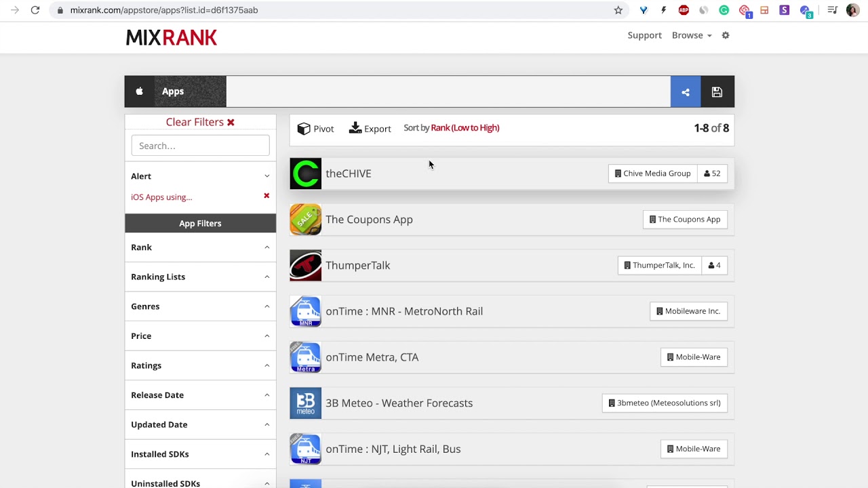Open Mobile-Ware publisher for onTime NJT

click(x=694, y=449)
